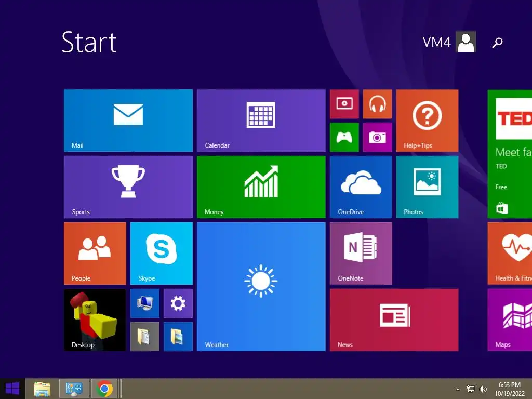Open File Explorer from the taskbar
The image size is (532, 399).
point(42,389)
